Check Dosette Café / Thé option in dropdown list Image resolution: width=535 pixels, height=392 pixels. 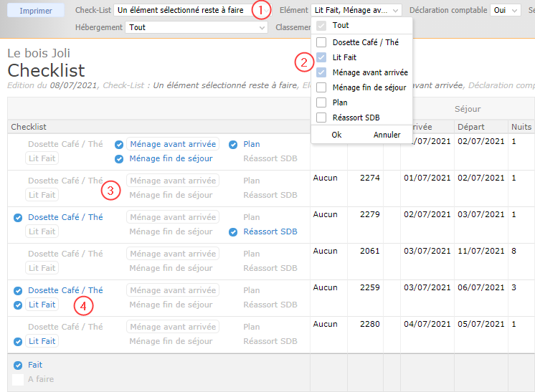(321, 42)
